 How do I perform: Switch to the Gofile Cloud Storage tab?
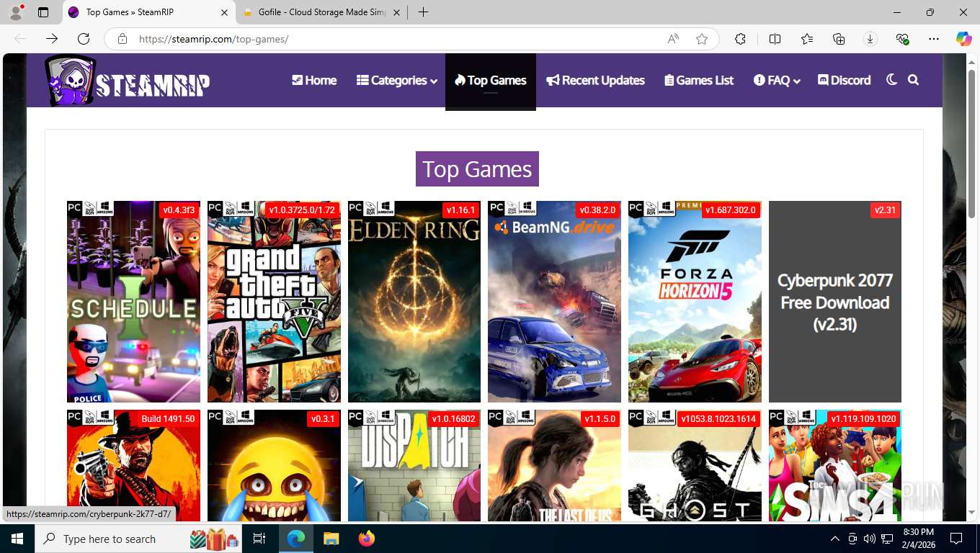click(x=321, y=12)
